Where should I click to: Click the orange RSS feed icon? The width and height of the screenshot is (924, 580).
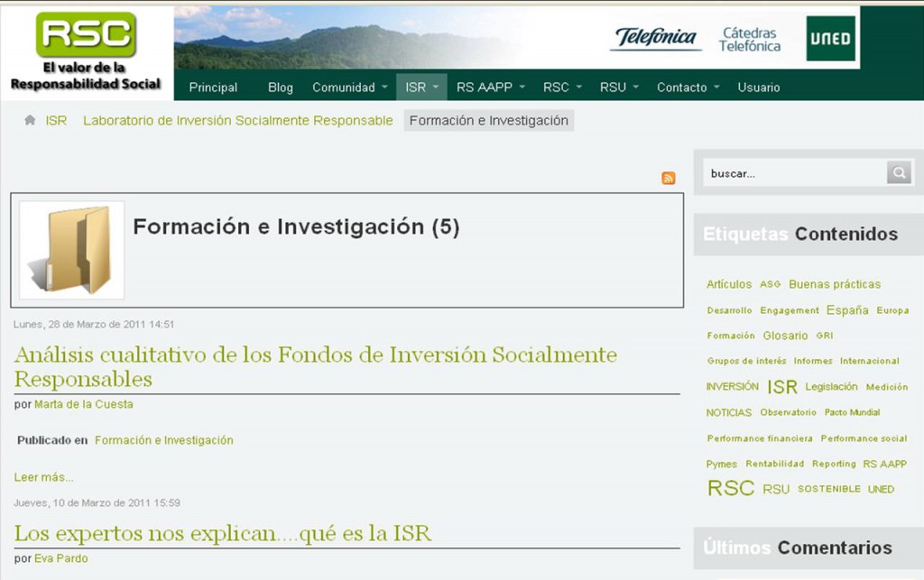point(668,178)
